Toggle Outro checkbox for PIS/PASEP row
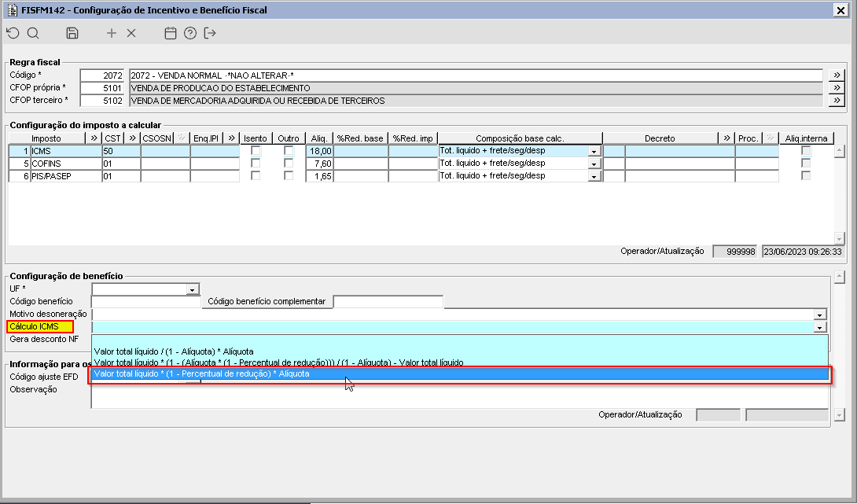 point(289,176)
